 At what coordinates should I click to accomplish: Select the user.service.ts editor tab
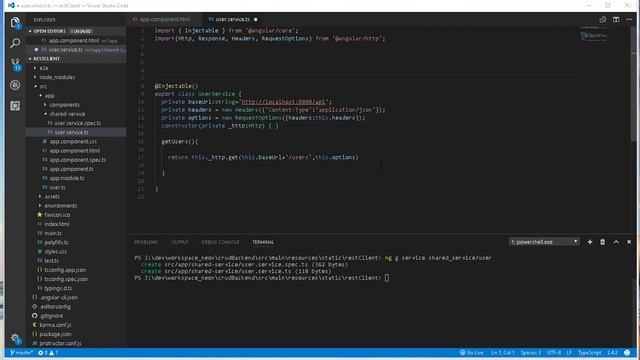click(233, 19)
